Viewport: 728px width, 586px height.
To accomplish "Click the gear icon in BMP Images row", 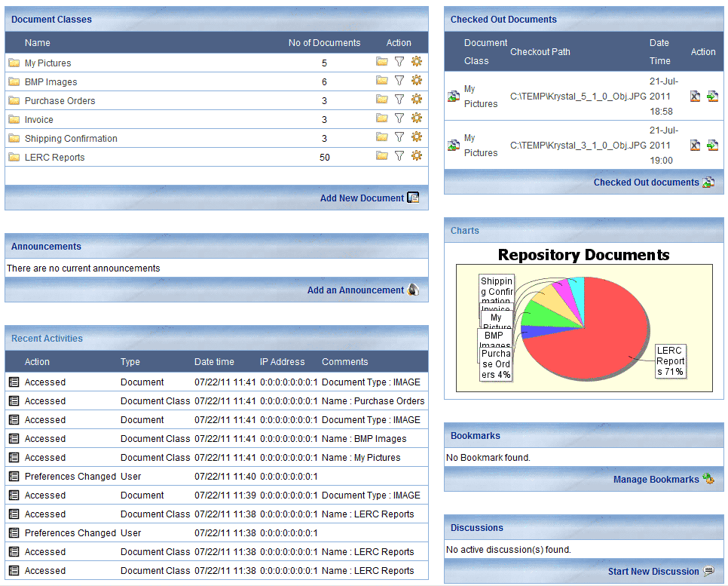I will (417, 81).
